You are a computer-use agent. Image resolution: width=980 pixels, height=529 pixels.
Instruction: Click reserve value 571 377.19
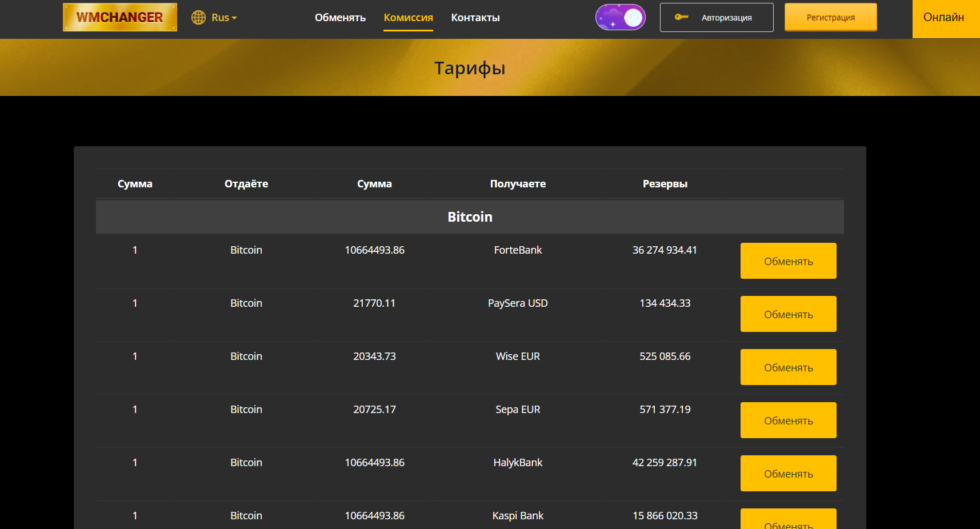pos(665,410)
